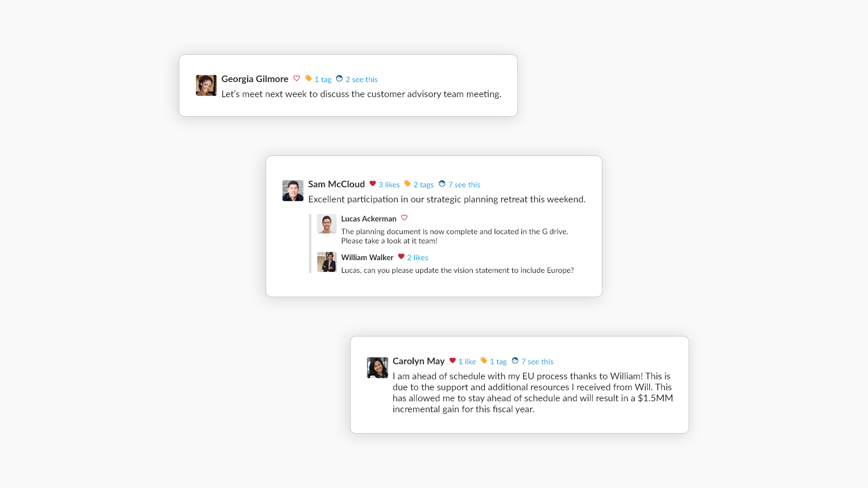Click the heart icon on William Walker's reply
Image resolution: width=868 pixels, height=488 pixels.
click(x=401, y=257)
